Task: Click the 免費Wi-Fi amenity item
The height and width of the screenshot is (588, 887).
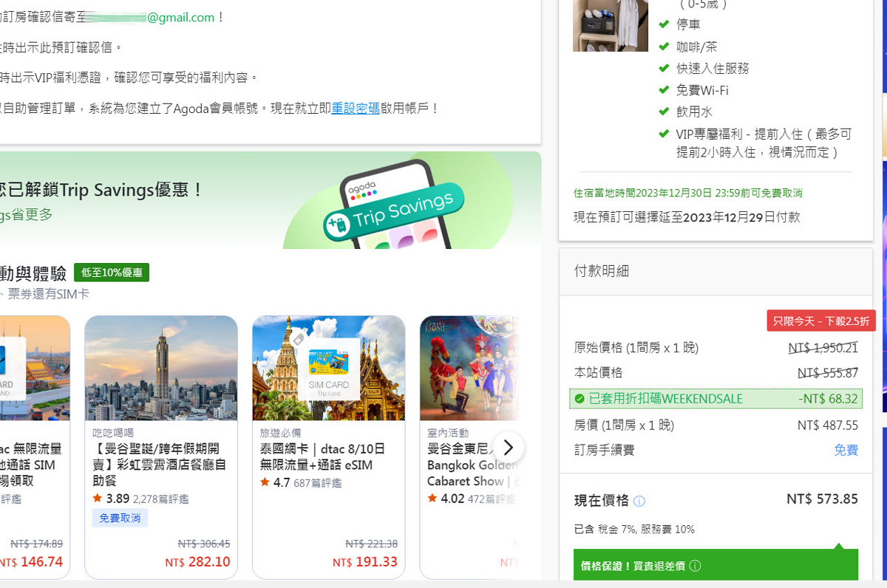Action: pyautogui.click(x=702, y=90)
